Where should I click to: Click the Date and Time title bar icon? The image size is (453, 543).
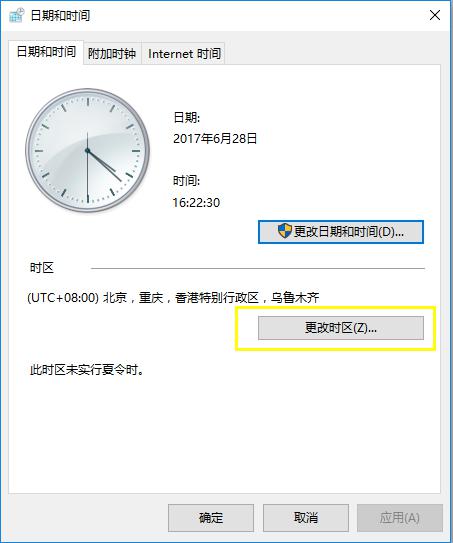(16, 15)
